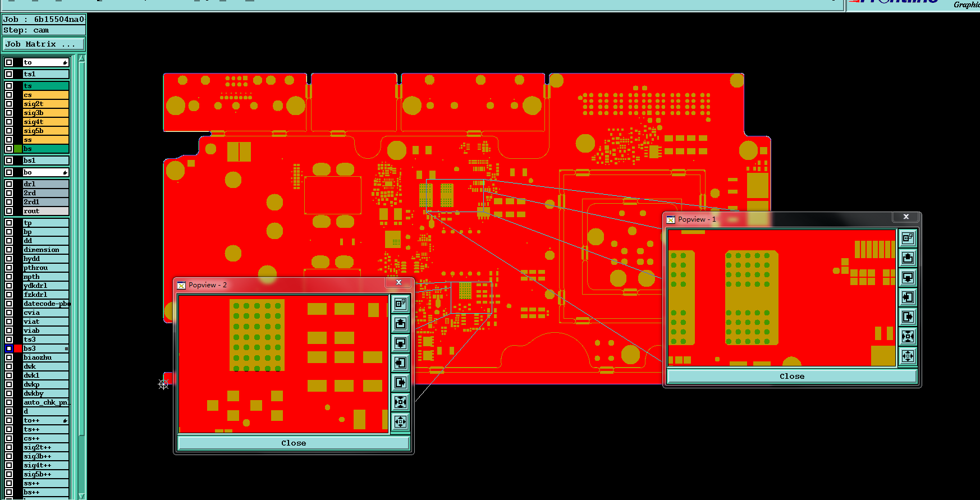Screen dimensions: 980x500
Task: Pan up in Popview - 1
Action: pos(908,258)
